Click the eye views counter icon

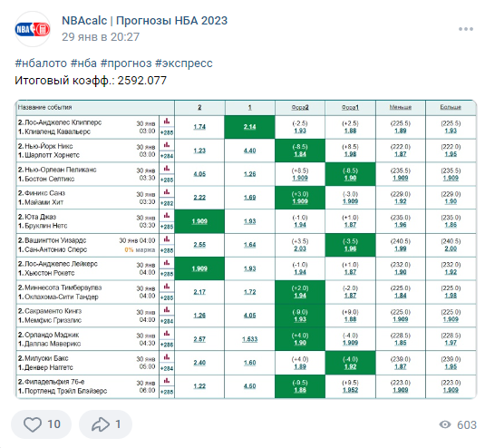[445, 424]
